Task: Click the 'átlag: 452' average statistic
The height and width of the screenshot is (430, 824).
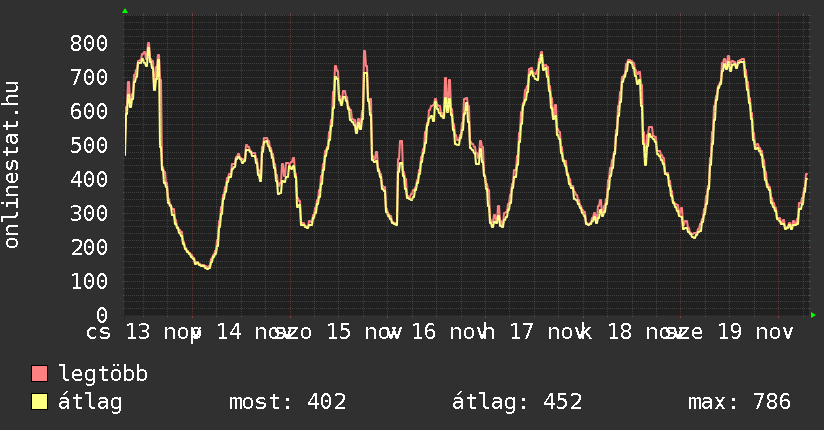Action: coord(517,402)
